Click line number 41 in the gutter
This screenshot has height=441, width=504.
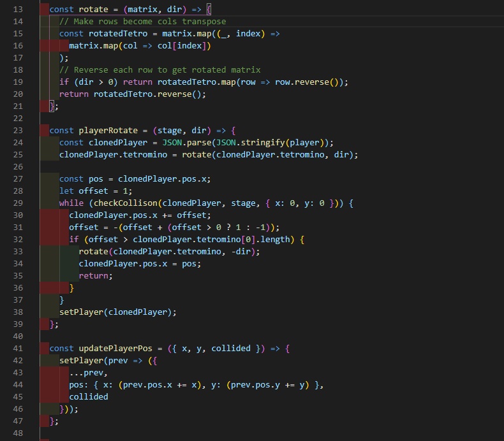point(18,349)
